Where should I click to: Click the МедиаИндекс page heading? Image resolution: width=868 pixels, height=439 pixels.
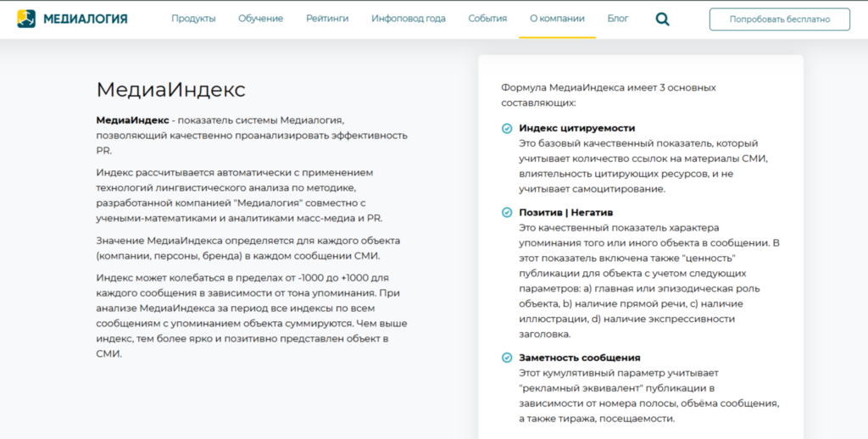point(170,90)
